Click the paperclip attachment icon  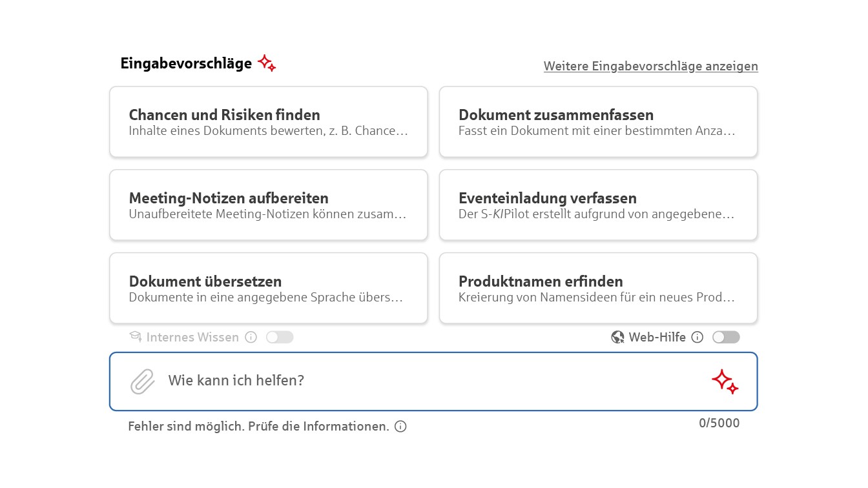coord(142,381)
